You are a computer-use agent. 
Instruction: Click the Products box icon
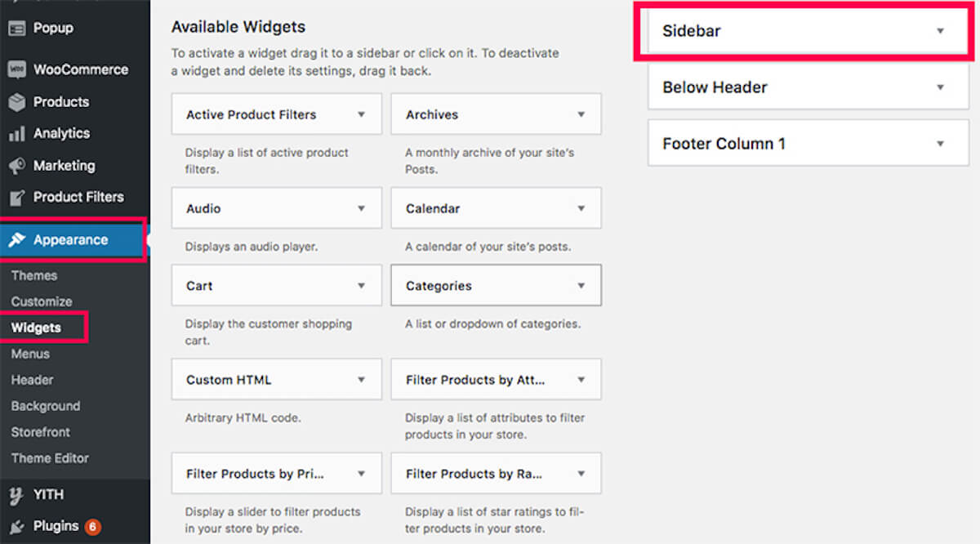(16, 102)
